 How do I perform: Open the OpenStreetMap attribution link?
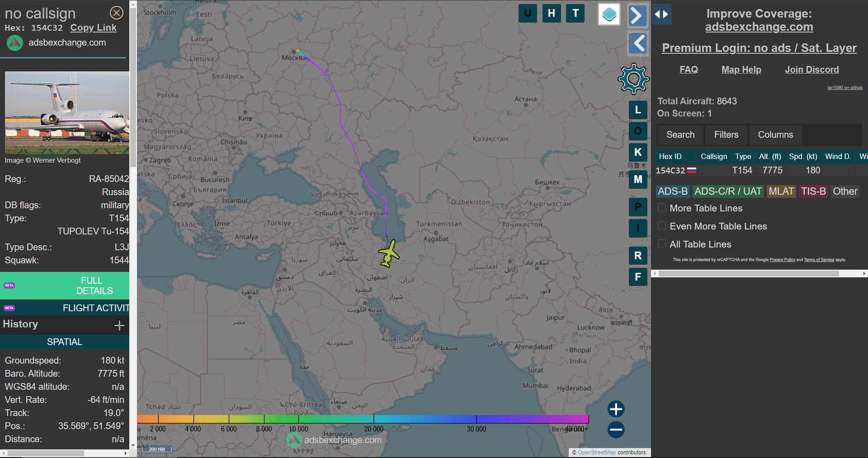(597, 452)
